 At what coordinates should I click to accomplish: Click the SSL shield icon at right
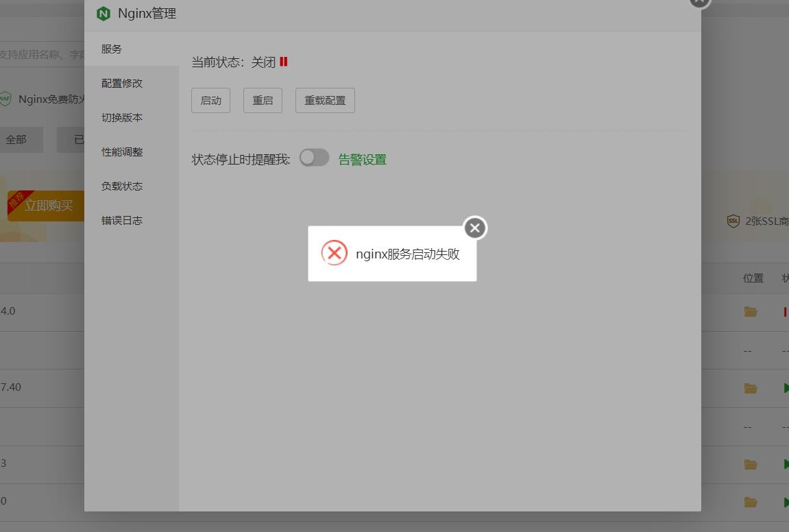point(733,221)
